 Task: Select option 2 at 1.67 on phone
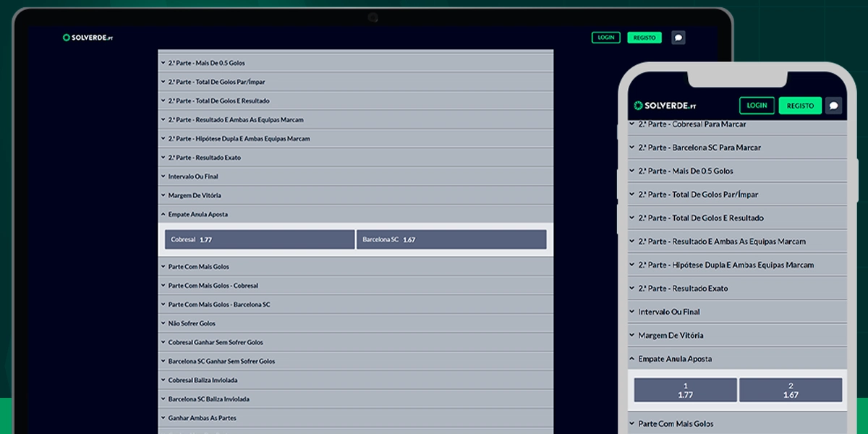click(791, 390)
